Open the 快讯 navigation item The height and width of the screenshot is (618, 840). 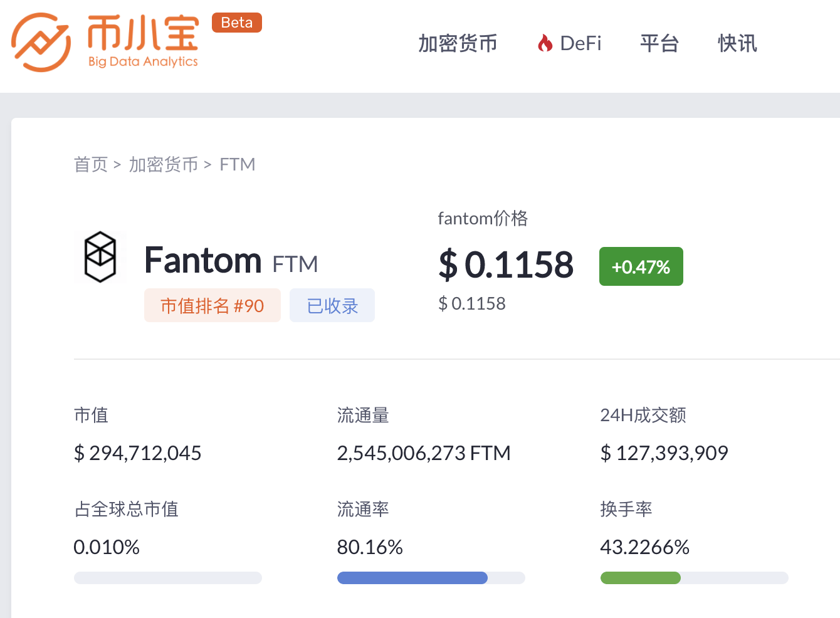[738, 43]
